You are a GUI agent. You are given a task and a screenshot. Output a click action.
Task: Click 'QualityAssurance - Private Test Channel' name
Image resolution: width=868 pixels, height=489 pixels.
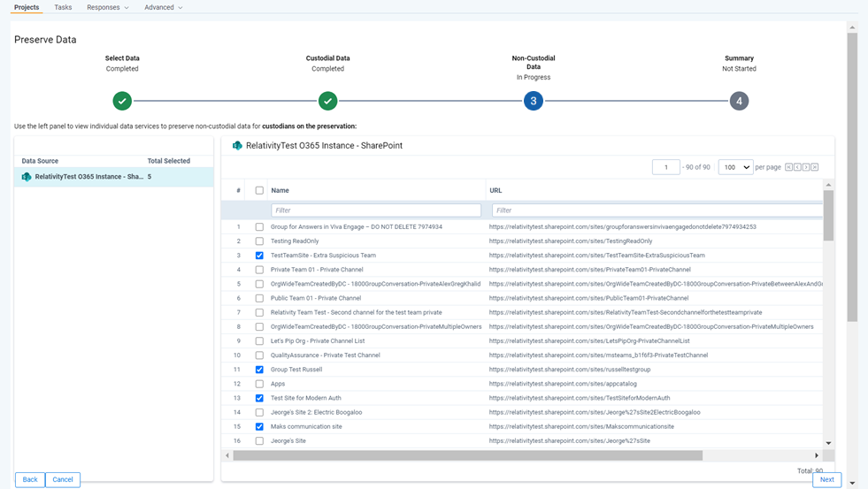[x=325, y=355]
